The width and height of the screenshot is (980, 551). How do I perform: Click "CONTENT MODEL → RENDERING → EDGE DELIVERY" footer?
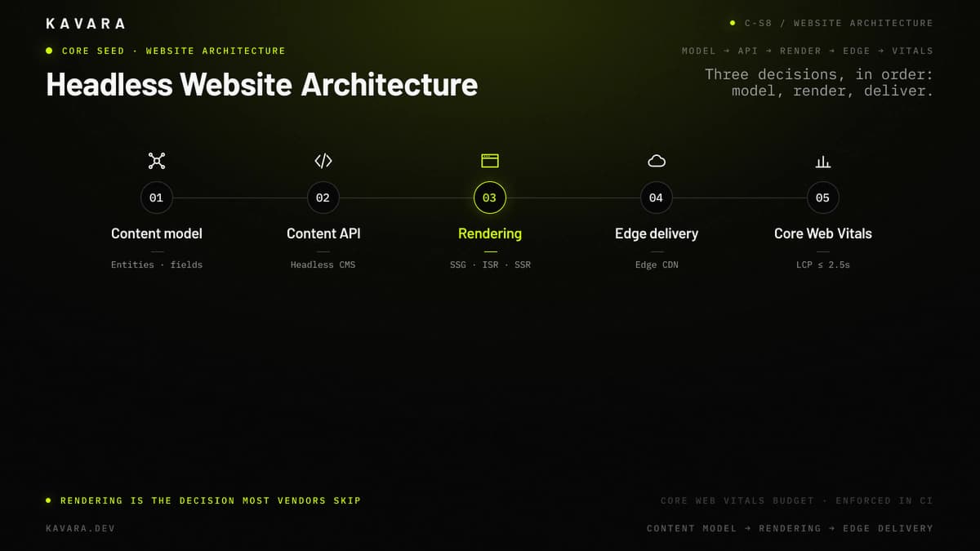(x=790, y=528)
